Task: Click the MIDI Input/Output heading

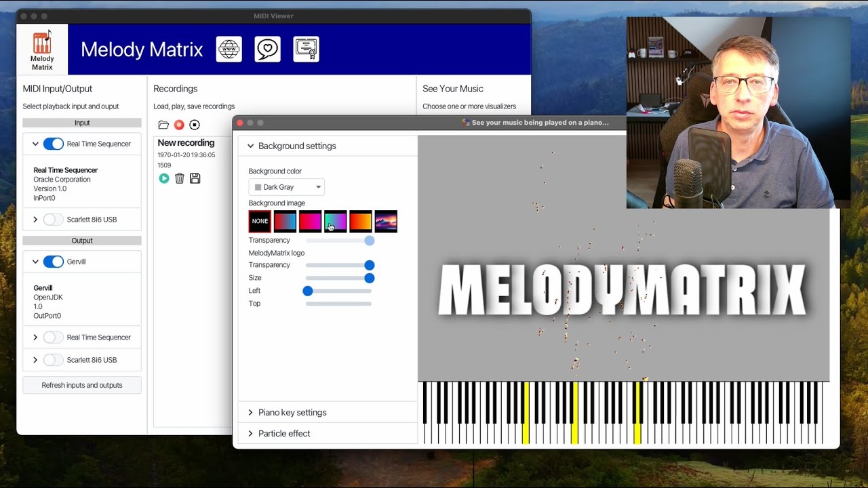Action: tap(58, 89)
